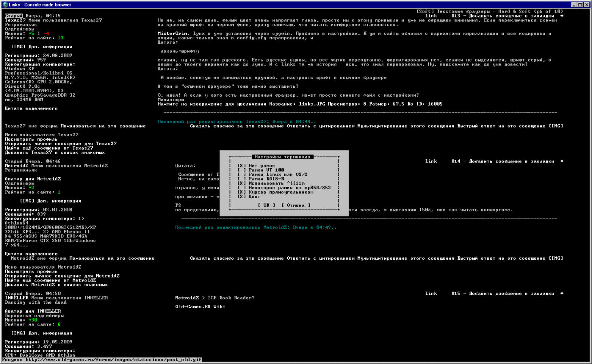This screenshot has width=592, height=364.
Task: Select "Найти ещё сообщения от Texas27"
Action: 49,148
